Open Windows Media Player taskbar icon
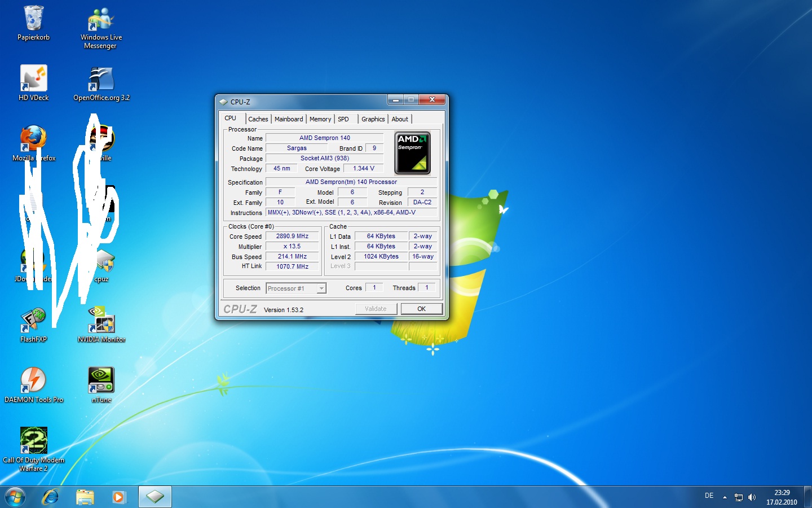The height and width of the screenshot is (508, 812). tap(118, 497)
